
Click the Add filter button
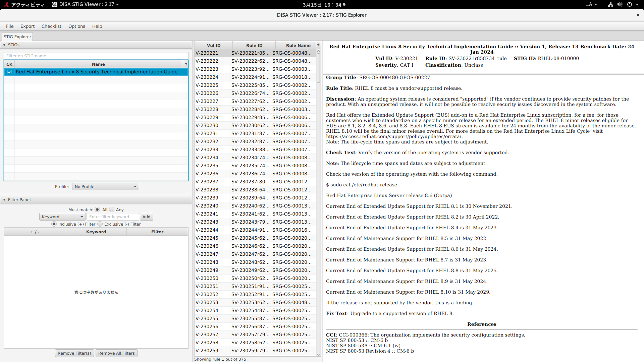coord(146,217)
